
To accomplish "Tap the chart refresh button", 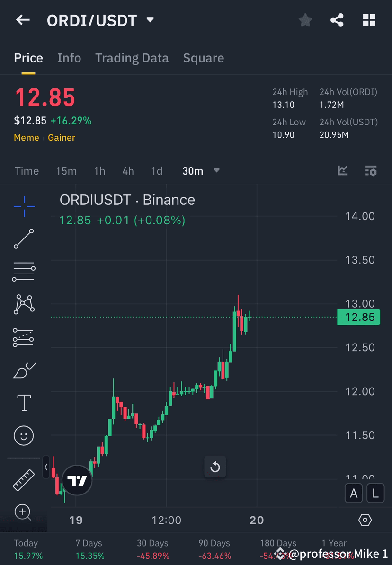I will click(x=215, y=467).
